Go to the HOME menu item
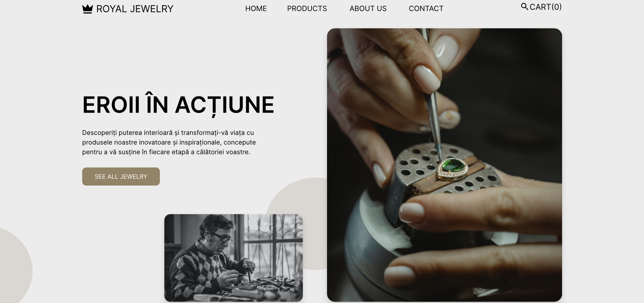The height and width of the screenshot is (303, 644). 256,9
